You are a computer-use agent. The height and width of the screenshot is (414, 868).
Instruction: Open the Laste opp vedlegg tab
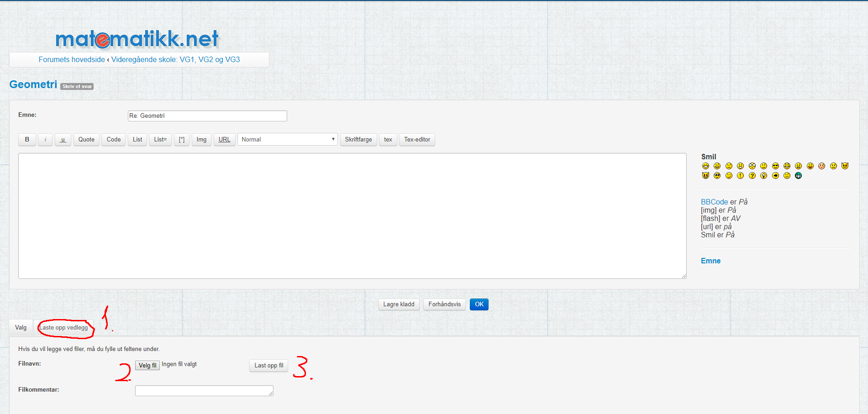[x=64, y=328]
